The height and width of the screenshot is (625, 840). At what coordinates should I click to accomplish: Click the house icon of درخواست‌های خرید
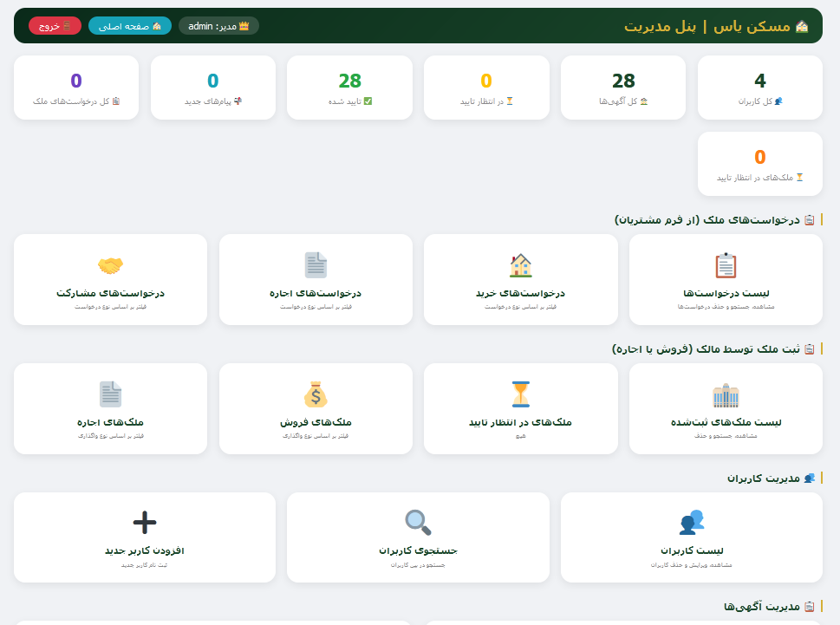(x=521, y=265)
